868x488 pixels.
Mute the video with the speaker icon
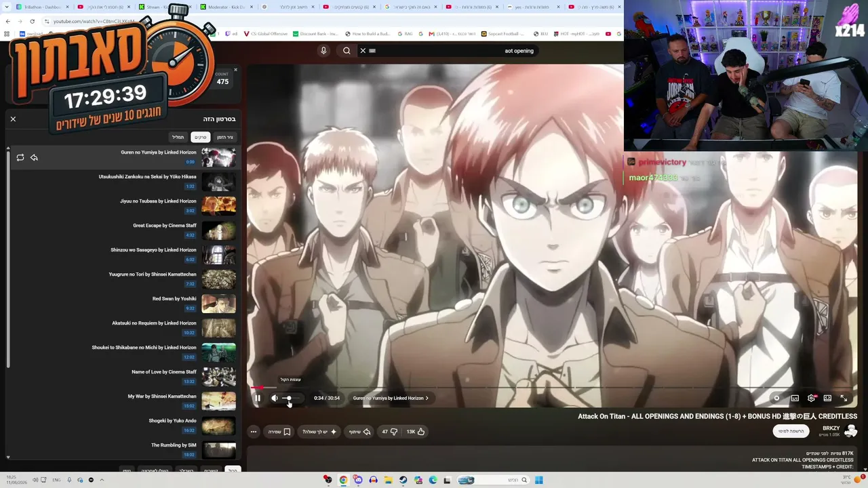[275, 398]
